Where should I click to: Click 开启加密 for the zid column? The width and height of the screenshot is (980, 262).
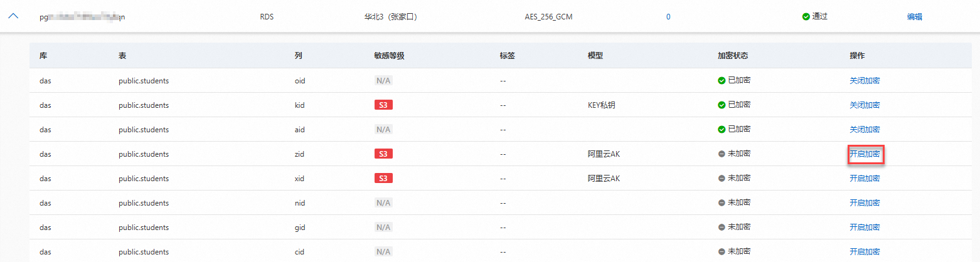tap(865, 154)
